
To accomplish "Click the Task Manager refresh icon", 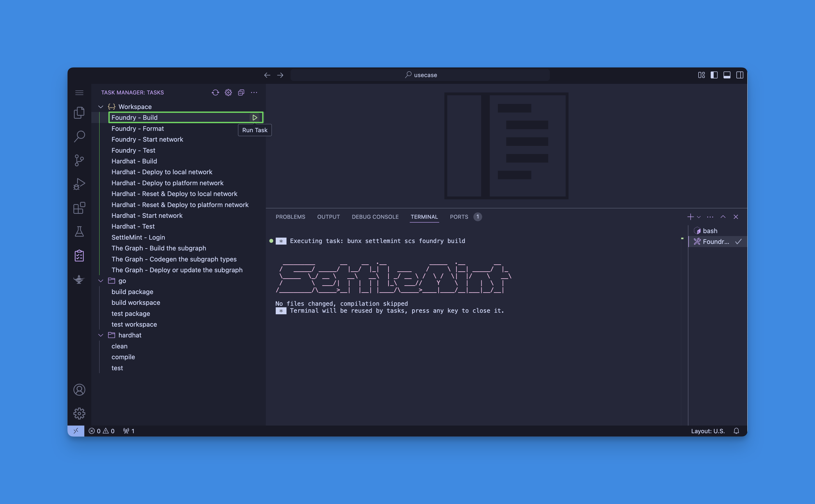I will (x=215, y=92).
